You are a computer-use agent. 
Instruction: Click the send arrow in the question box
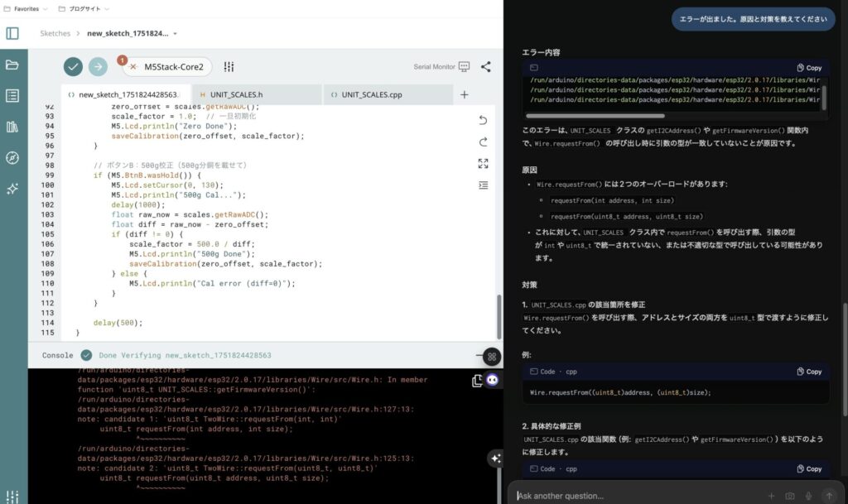pos(829,496)
